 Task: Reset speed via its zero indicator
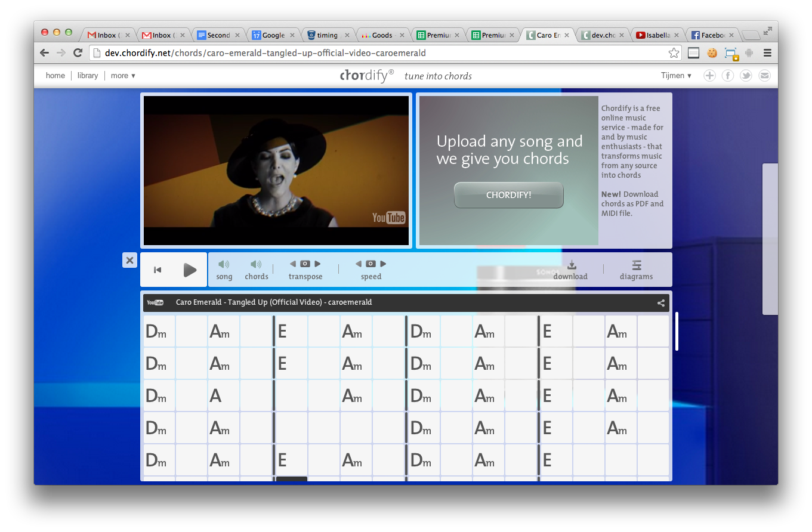(371, 264)
